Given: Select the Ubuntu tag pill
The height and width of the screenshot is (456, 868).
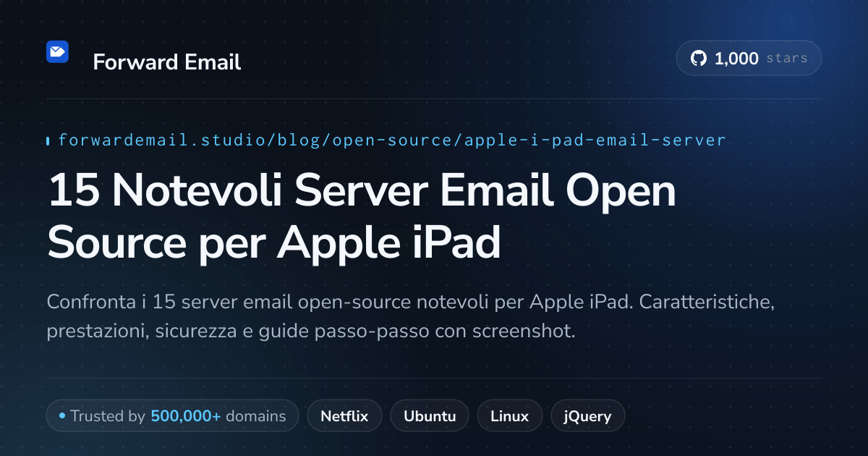Looking at the screenshot, I should (x=430, y=416).
